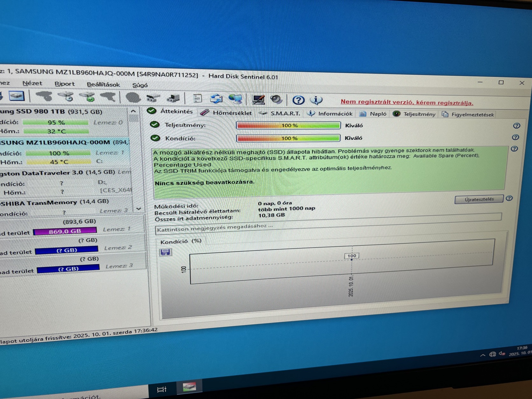
Task: Click the blue (? GB) bar for Lemez 3
Action: click(68, 269)
